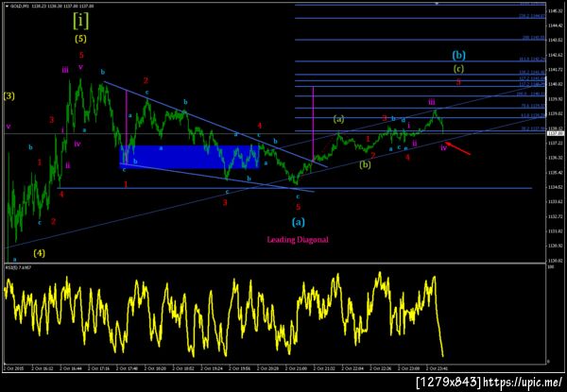Select the olive (c) label under cyan (b)

coord(458,68)
